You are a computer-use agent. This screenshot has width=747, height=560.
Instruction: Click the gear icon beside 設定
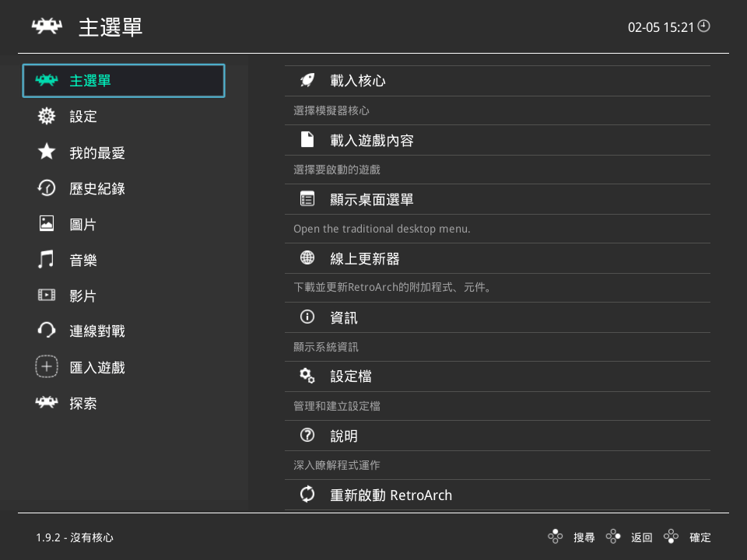(x=47, y=117)
